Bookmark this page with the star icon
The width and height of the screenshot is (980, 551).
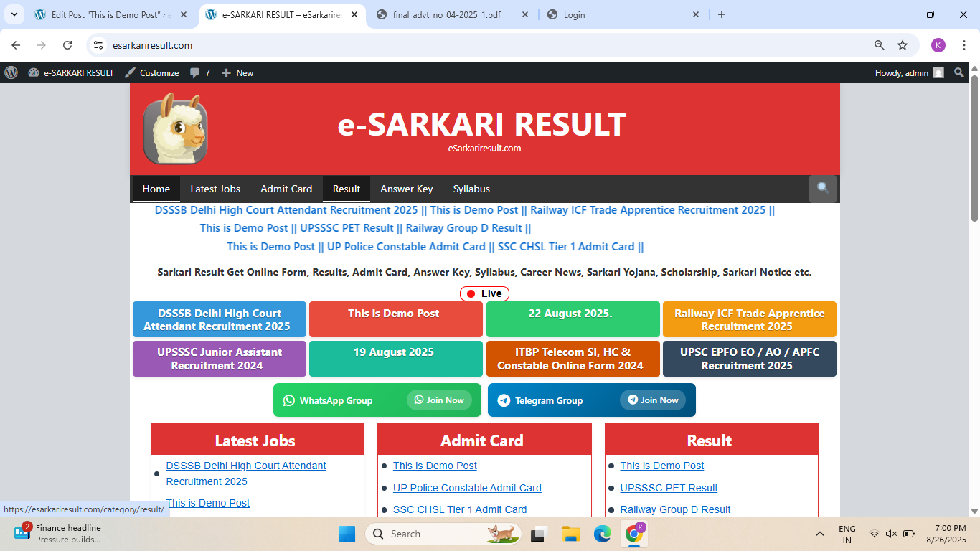(903, 45)
